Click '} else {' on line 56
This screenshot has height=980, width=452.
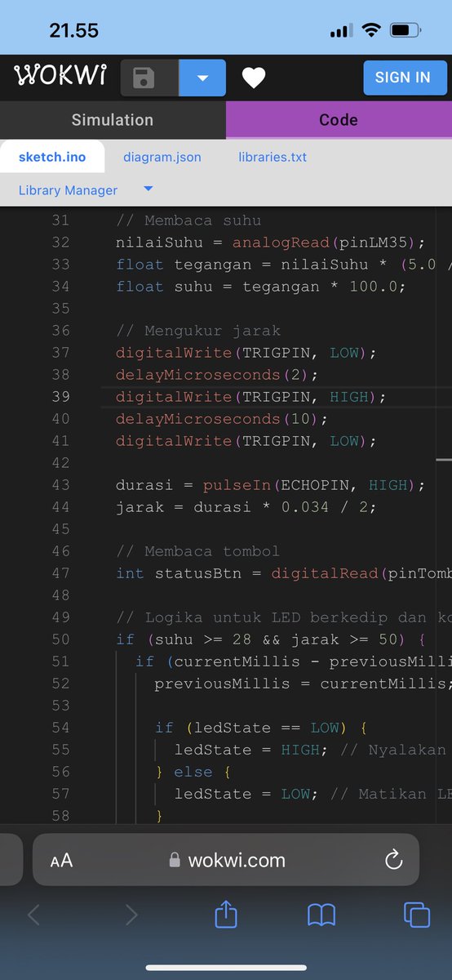click(x=193, y=772)
